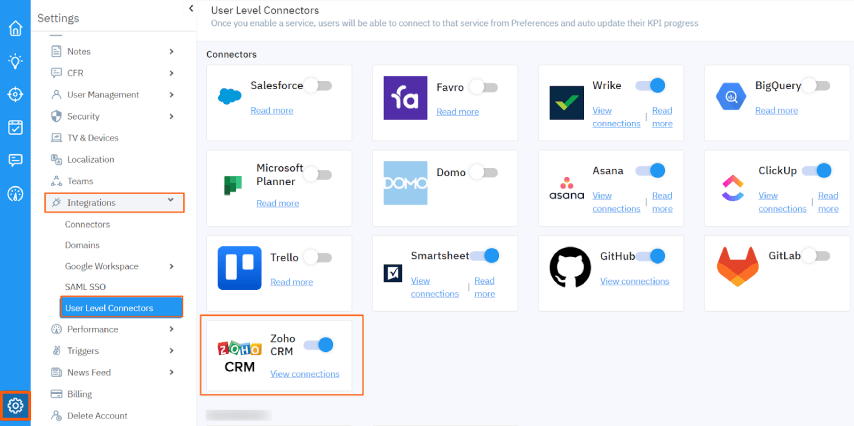Disable the Wrike connector toggle
Viewport: 854px width, 426px height.
tap(650, 85)
